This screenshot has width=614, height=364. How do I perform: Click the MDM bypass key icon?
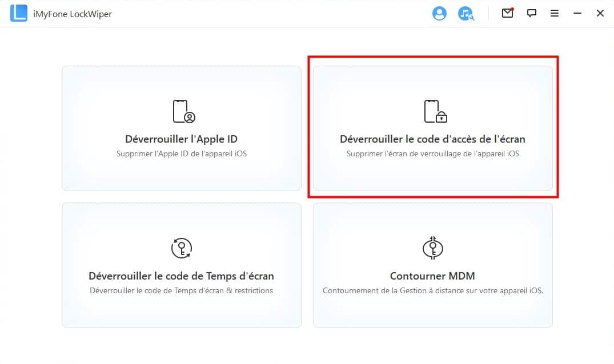coord(432,248)
